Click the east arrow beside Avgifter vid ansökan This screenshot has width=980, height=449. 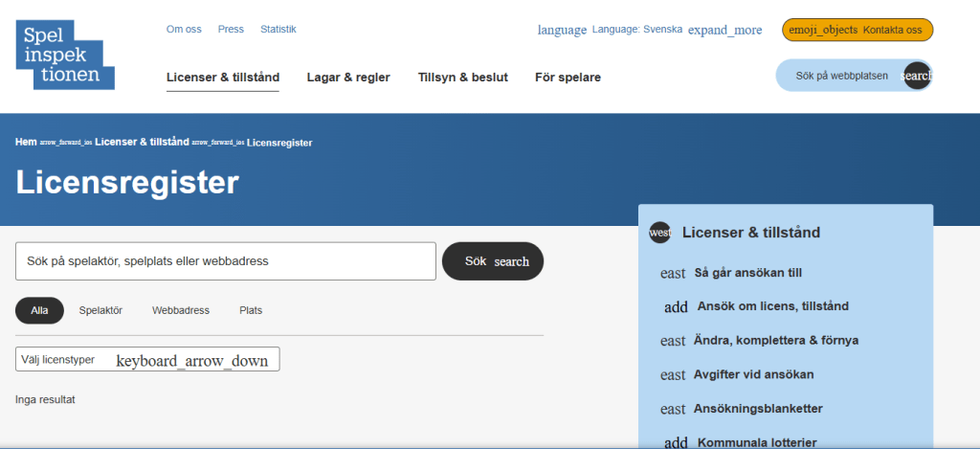[x=673, y=374]
